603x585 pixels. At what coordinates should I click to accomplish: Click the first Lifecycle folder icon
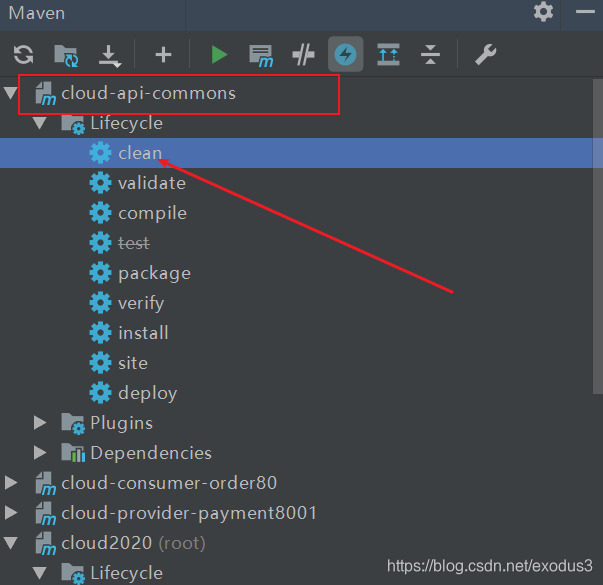point(73,124)
